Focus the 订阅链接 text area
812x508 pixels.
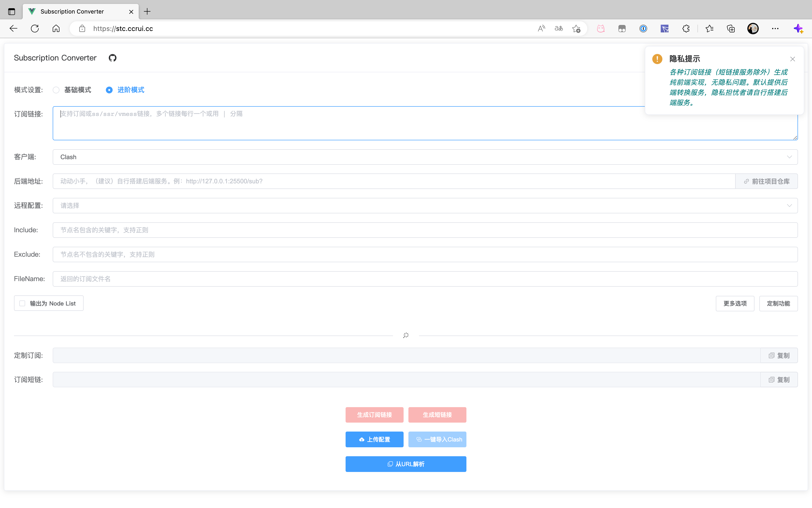(x=425, y=123)
